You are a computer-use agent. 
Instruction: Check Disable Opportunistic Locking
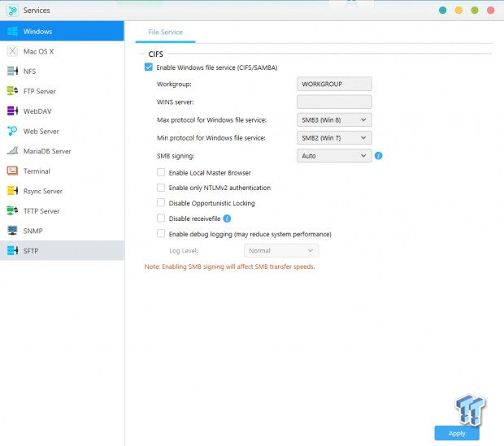[x=161, y=203]
